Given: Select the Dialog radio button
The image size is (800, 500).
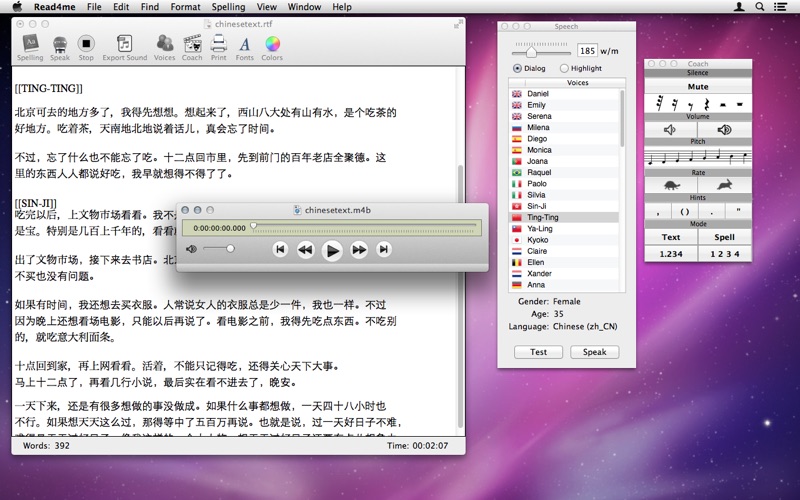Looking at the screenshot, I should click(517, 68).
